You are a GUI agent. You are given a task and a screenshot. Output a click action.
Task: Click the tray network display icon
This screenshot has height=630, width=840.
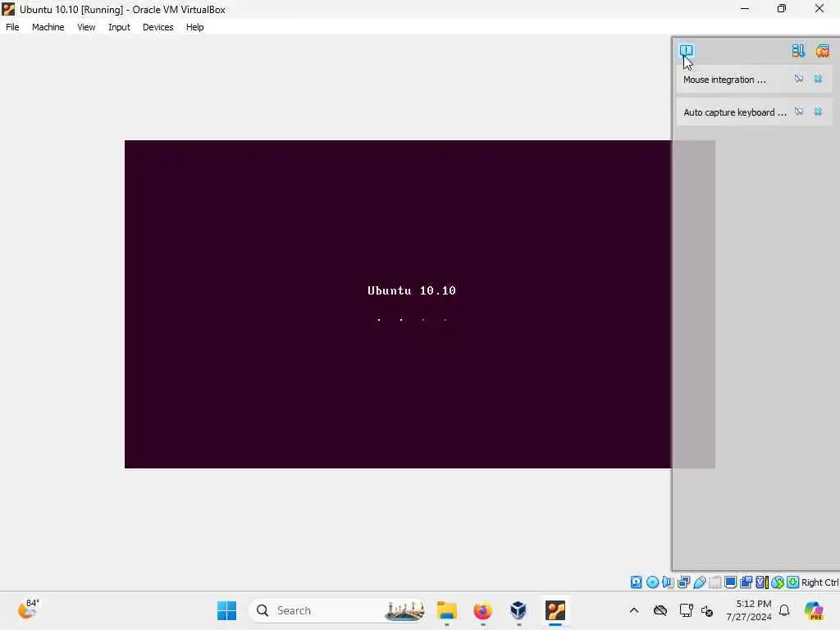[686, 610]
